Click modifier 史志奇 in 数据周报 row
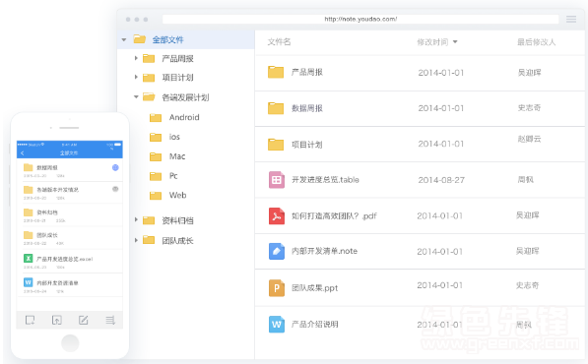 529,108
